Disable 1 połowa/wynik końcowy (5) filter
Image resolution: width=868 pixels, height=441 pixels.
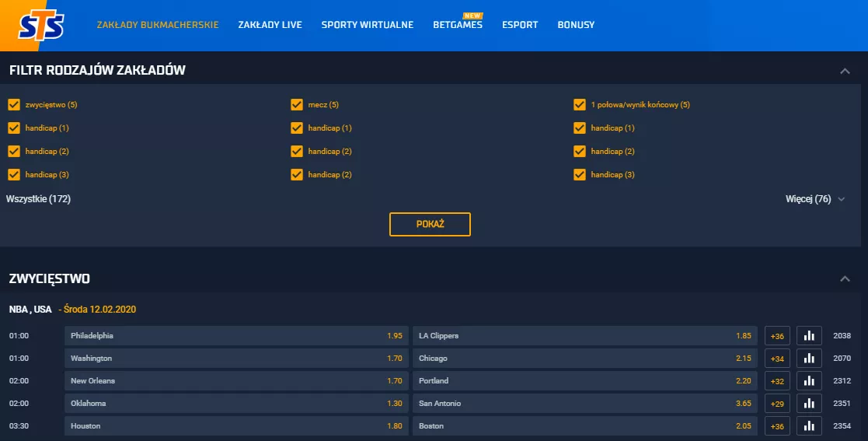[579, 105]
